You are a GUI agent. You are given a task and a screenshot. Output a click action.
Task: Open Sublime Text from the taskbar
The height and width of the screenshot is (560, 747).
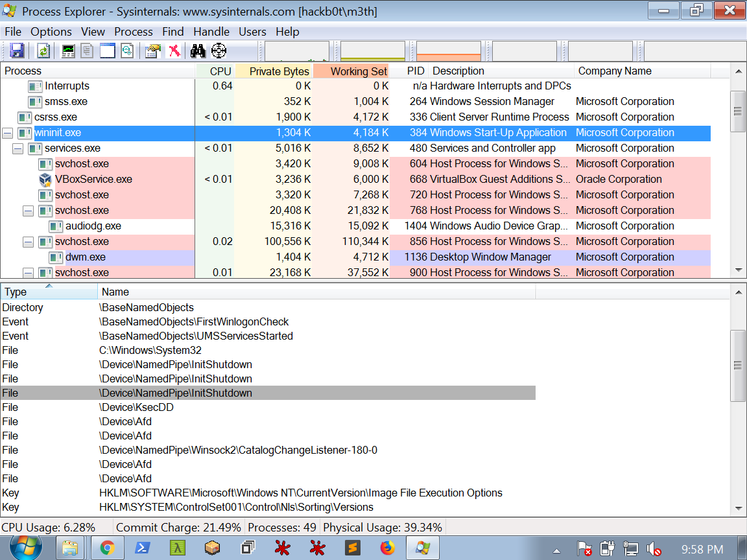point(353,548)
